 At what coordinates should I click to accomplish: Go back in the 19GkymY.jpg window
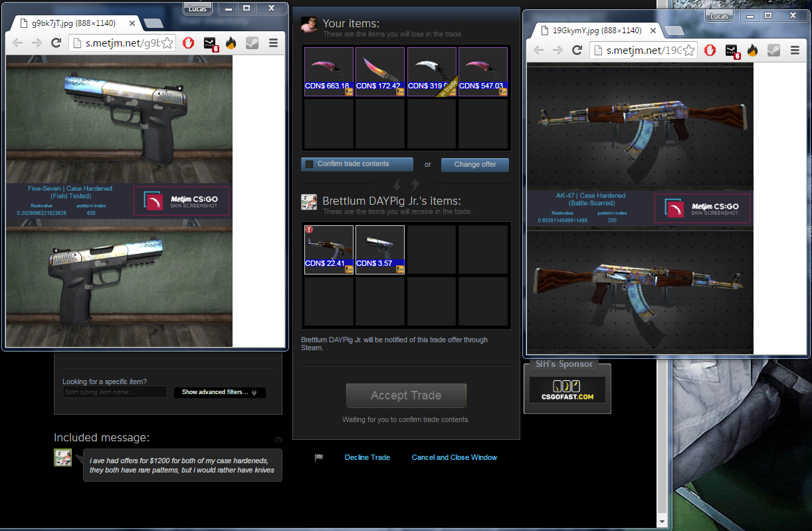(x=539, y=50)
